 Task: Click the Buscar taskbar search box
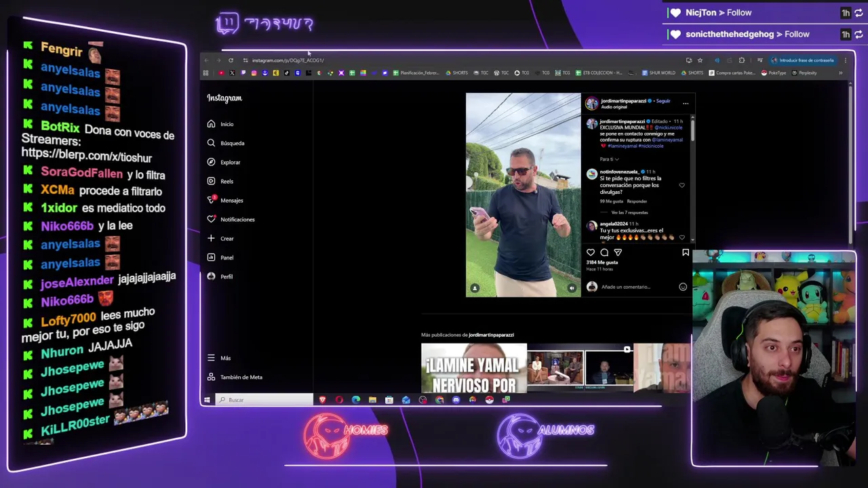pyautogui.click(x=264, y=400)
